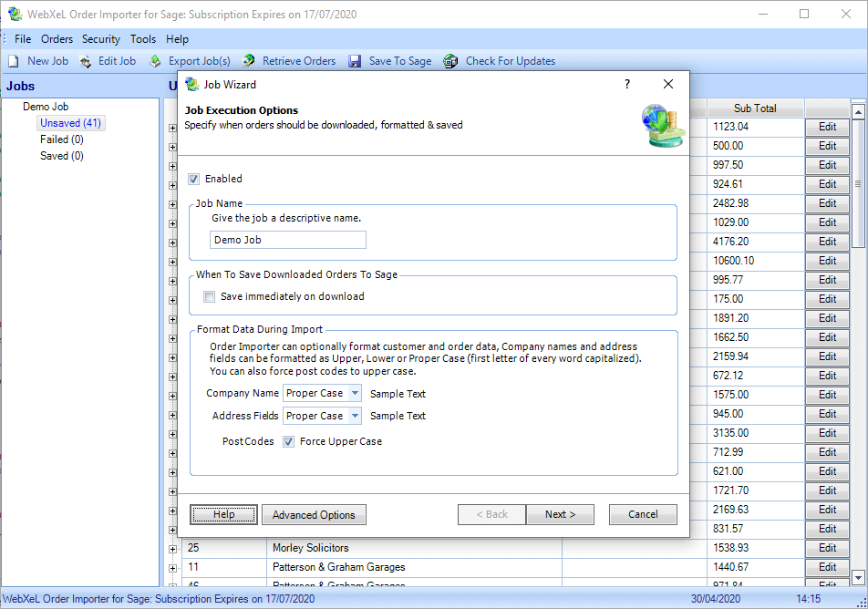Open the Orders menu
The height and width of the screenshot is (609, 868).
pos(57,39)
